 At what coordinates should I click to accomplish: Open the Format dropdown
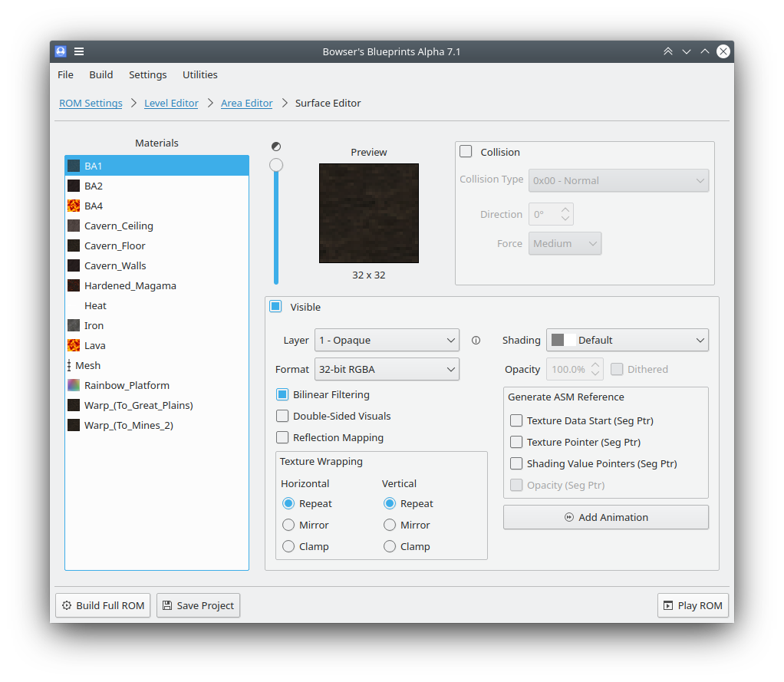387,370
